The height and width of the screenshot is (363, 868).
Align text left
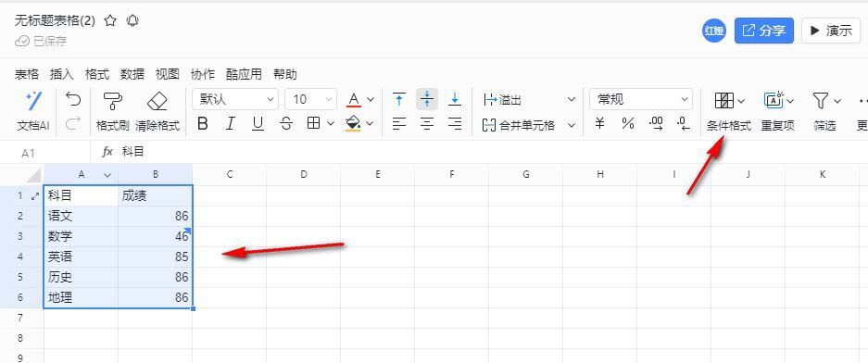coord(398,124)
